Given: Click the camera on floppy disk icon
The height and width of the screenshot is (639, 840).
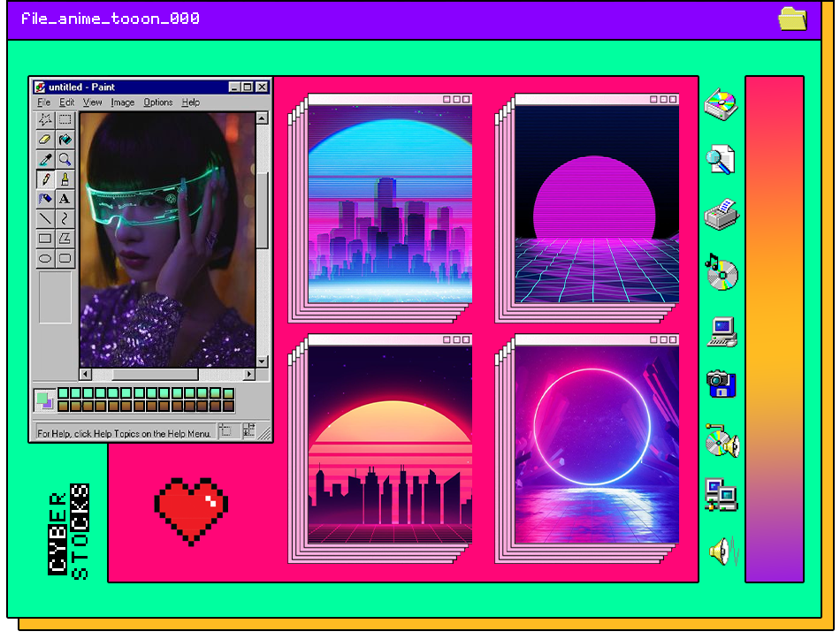Looking at the screenshot, I should click(x=721, y=384).
